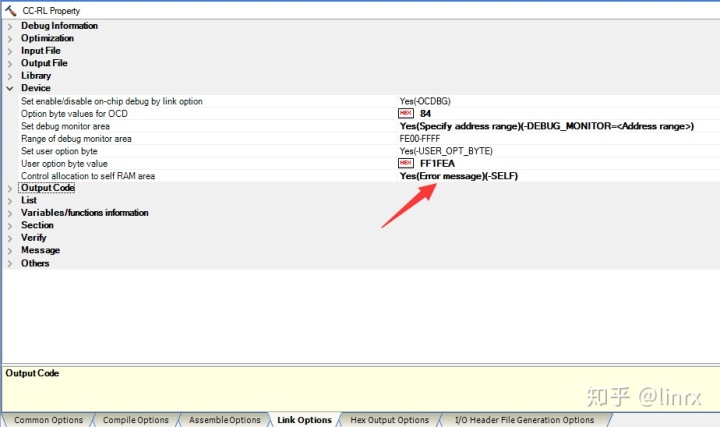Select the Section heading
Screen dimensions: 720x427
37,225
